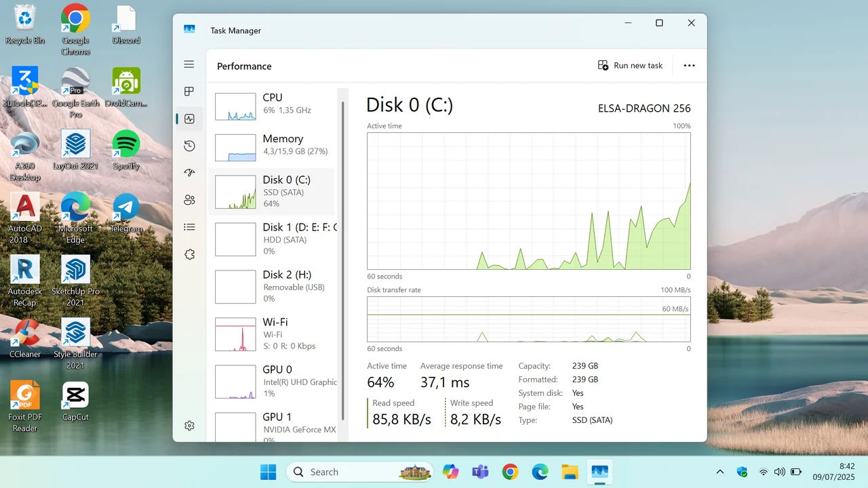Click the Wi-Fi mini graph thumbnail
This screenshot has width=868, height=488.
235,334
